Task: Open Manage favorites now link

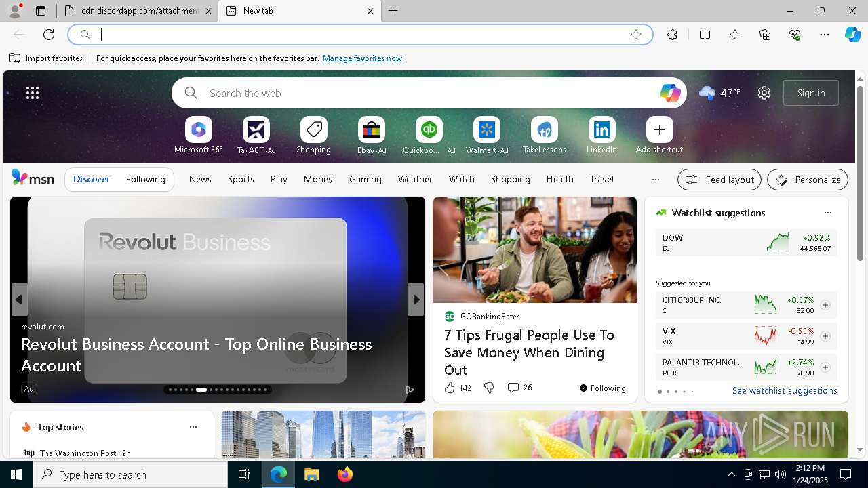Action: pyautogui.click(x=362, y=58)
